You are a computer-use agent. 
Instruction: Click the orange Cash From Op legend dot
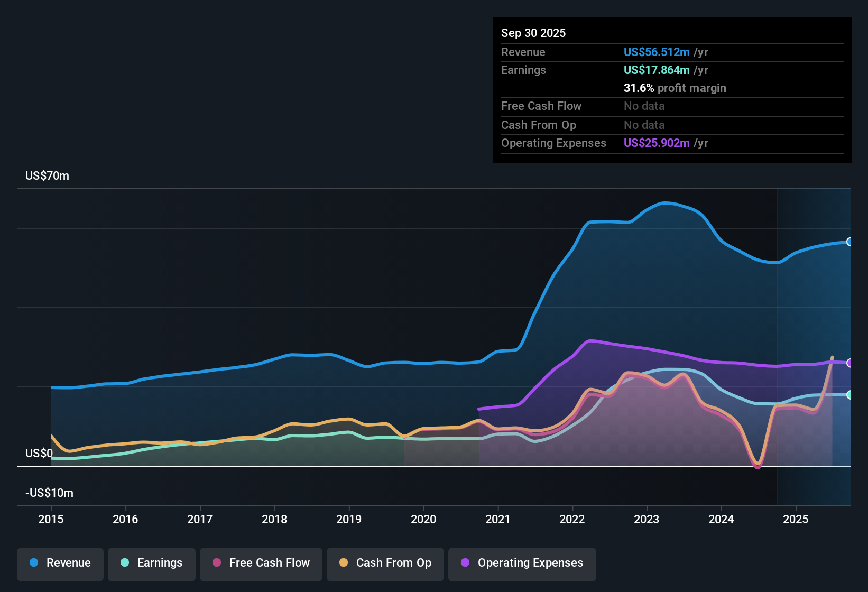click(344, 562)
